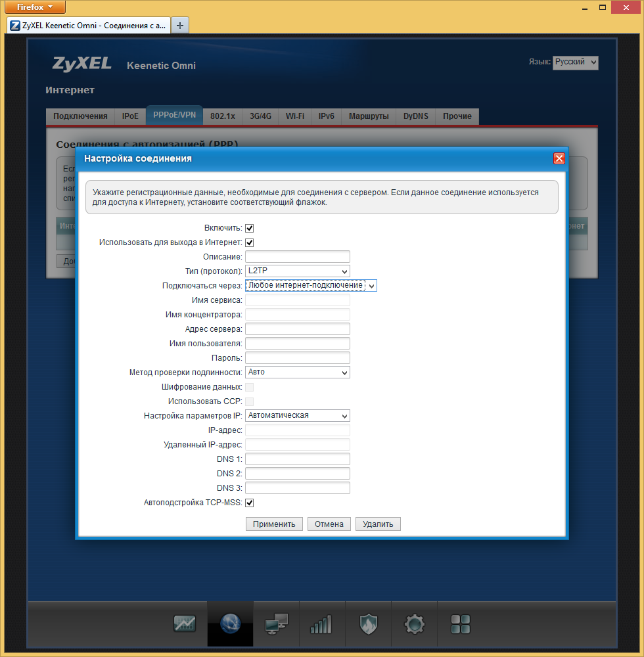
Task: Open the Тип (протокол) L2TP dropdown
Action: [x=298, y=271]
